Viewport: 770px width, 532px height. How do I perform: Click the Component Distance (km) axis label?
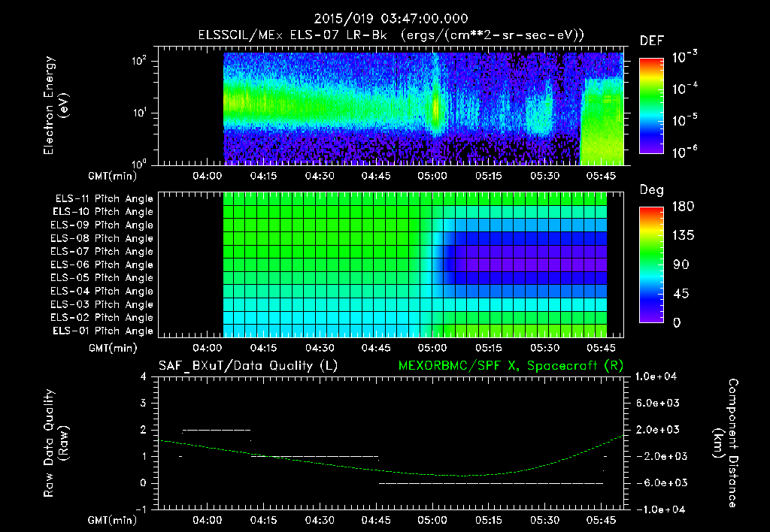(726, 443)
